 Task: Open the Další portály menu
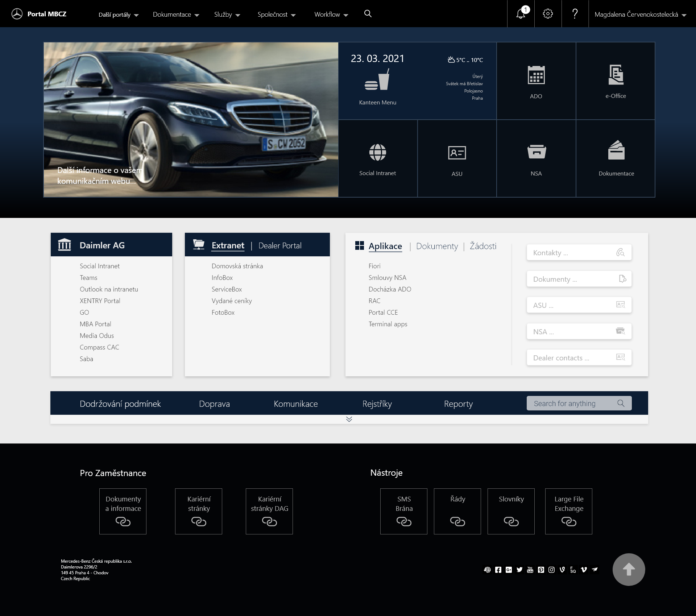pos(118,15)
